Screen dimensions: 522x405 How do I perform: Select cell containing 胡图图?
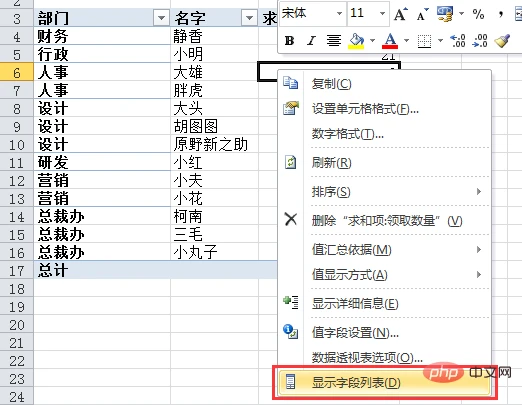pyautogui.click(x=214, y=126)
